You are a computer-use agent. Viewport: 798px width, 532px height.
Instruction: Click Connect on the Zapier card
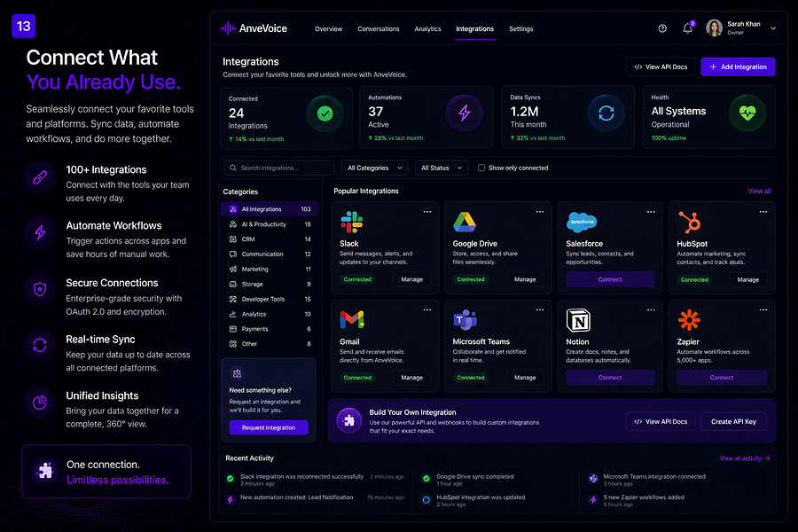pos(721,377)
